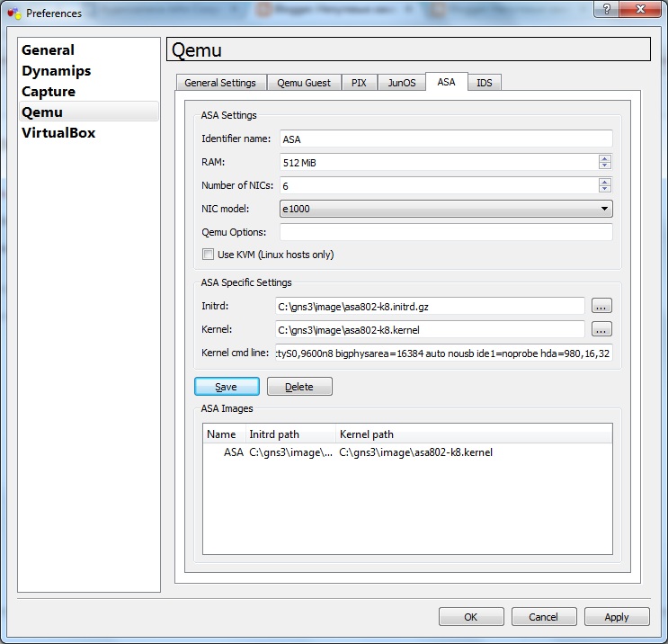The height and width of the screenshot is (644, 668).
Task: Decrease RAM with the down arrow
Action: (x=604, y=165)
